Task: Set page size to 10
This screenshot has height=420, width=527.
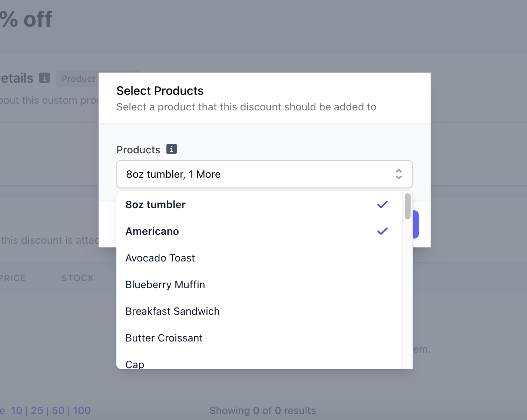Action: click(17, 410)
